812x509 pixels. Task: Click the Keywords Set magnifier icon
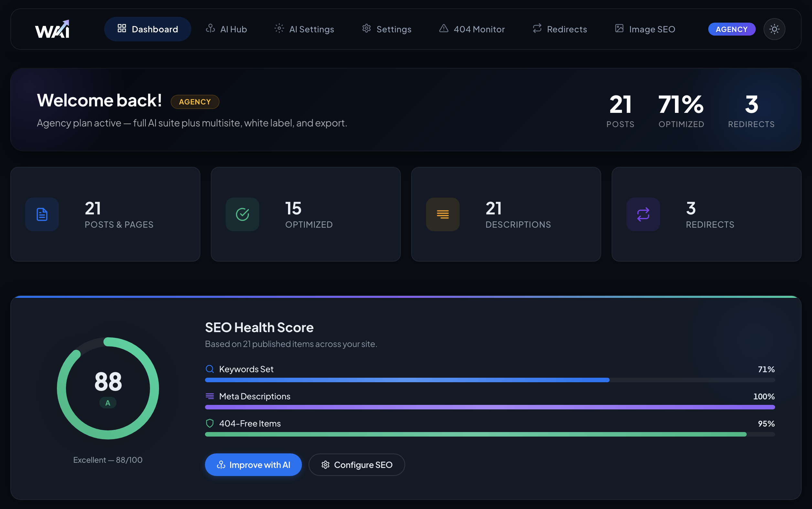210,369
